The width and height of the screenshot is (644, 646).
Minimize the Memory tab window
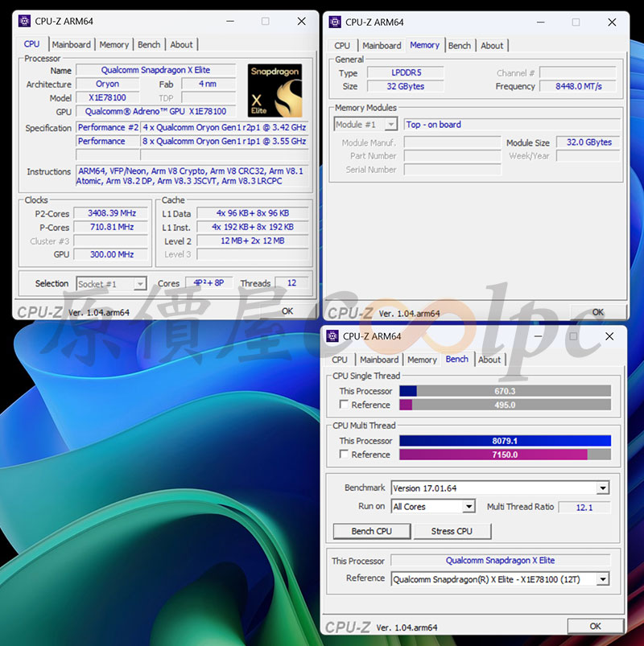tap(540, 23)
